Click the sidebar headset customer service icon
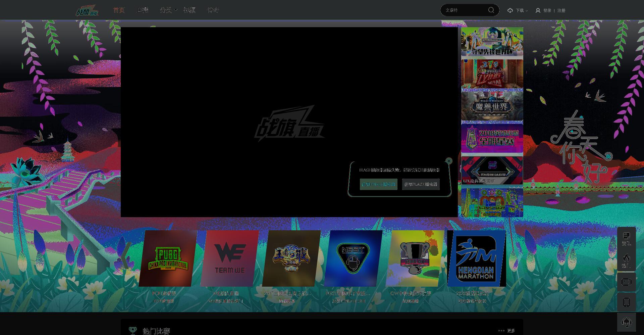 coord(626,322)
